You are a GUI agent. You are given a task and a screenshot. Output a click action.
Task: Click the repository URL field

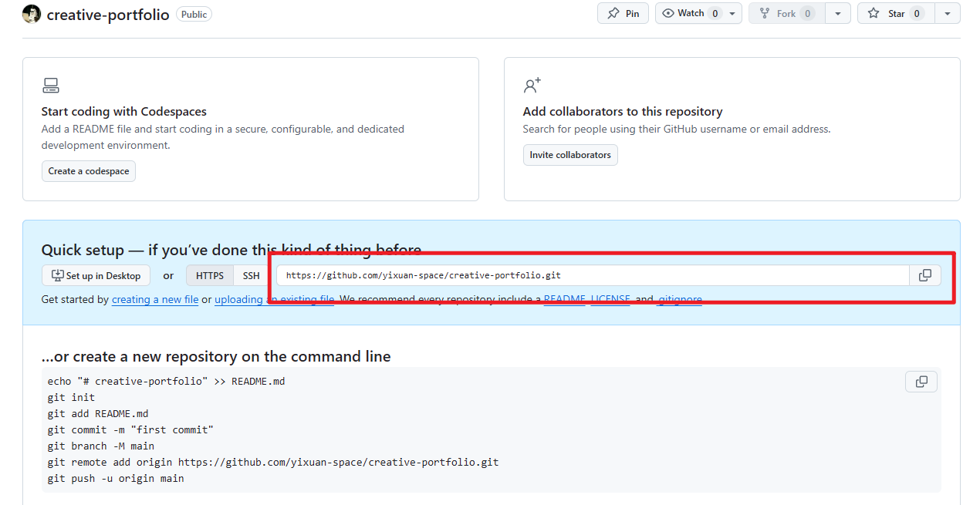[593, 275]
